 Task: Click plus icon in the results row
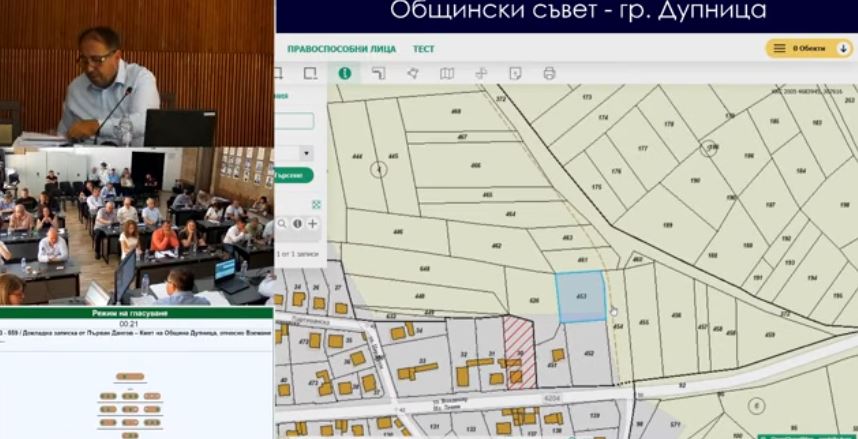(312, 223)
